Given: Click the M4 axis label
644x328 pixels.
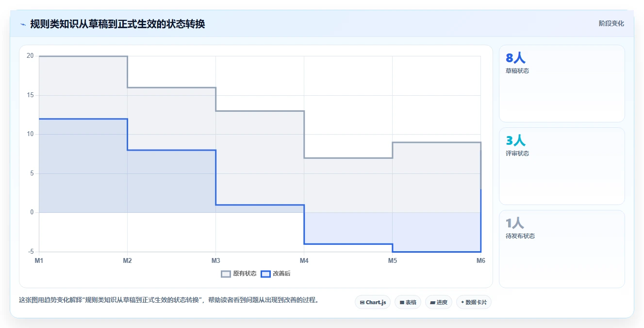Looking at the screenshot, I should (x=304, y=261).
